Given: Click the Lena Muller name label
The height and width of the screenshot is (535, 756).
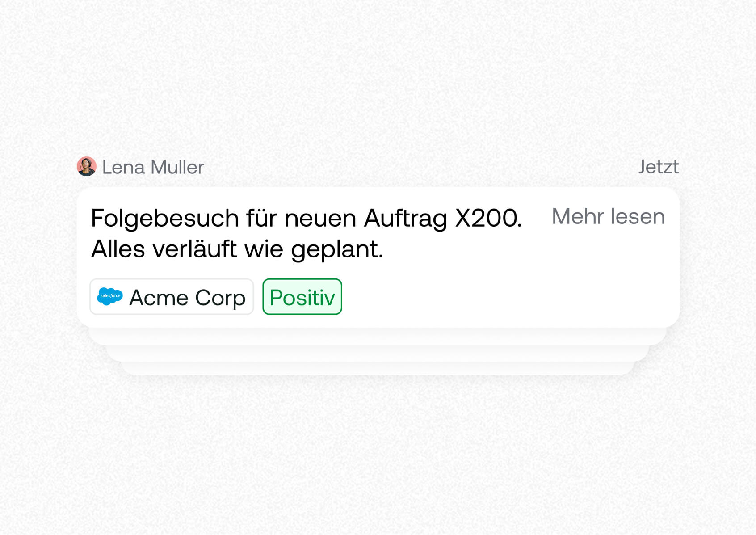Looking at the screenshot, I should (x=153, y=167).
